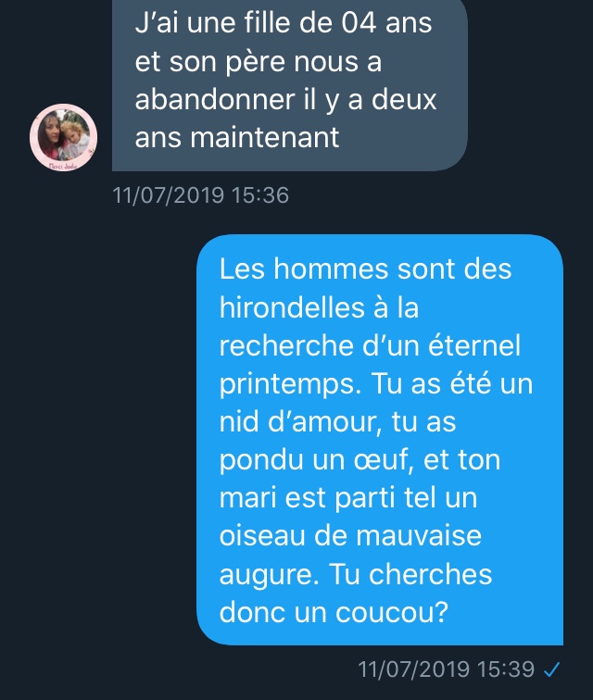
Task: Select the blue sent message bubble
Action: [x=380, y=440]
